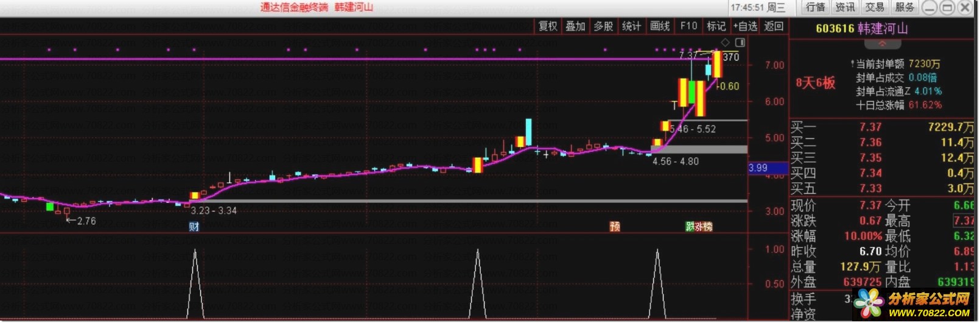980x323 pixels.
Task: Click 返回 to go back
Action: click(x=774, y=26)
